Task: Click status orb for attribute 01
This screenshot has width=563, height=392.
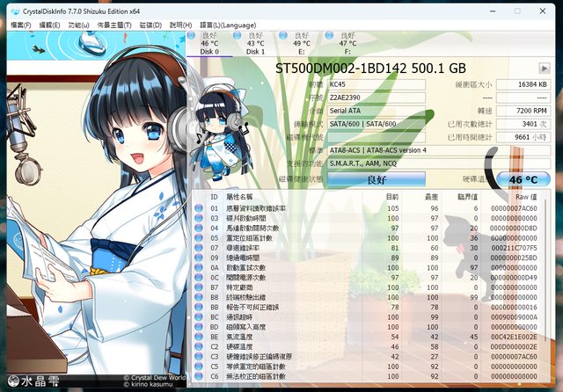Action: (199, 208)
